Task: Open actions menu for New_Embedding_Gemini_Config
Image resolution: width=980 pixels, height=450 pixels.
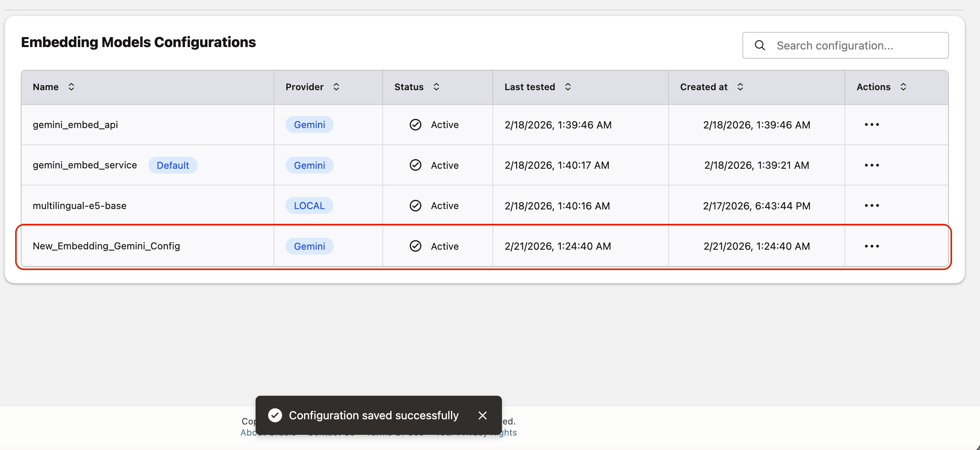Action: pos(872,246)
